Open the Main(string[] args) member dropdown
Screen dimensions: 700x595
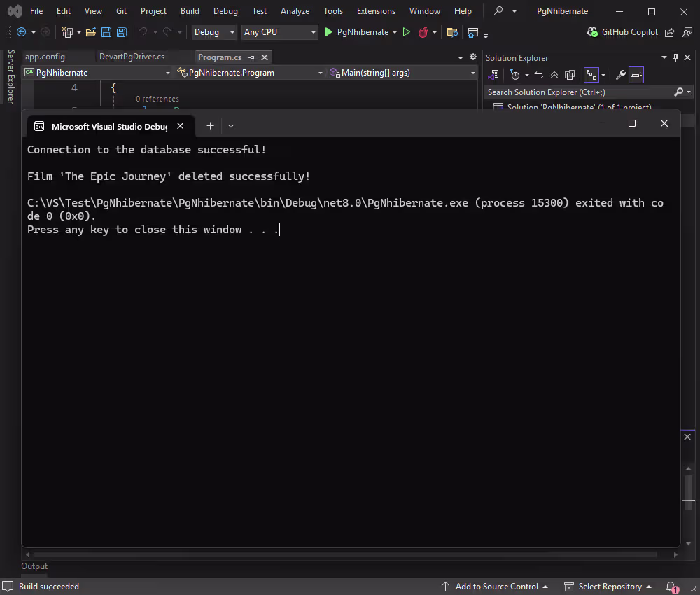point(402,73)
